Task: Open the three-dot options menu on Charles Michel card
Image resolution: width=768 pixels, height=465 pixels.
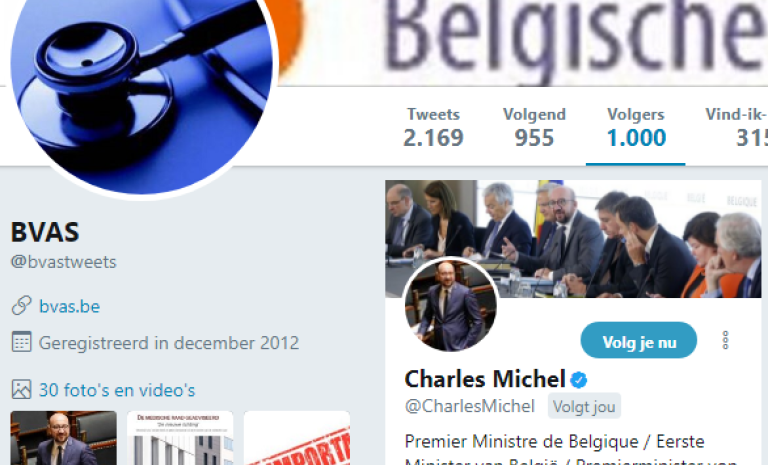Action: pos(725,340)
